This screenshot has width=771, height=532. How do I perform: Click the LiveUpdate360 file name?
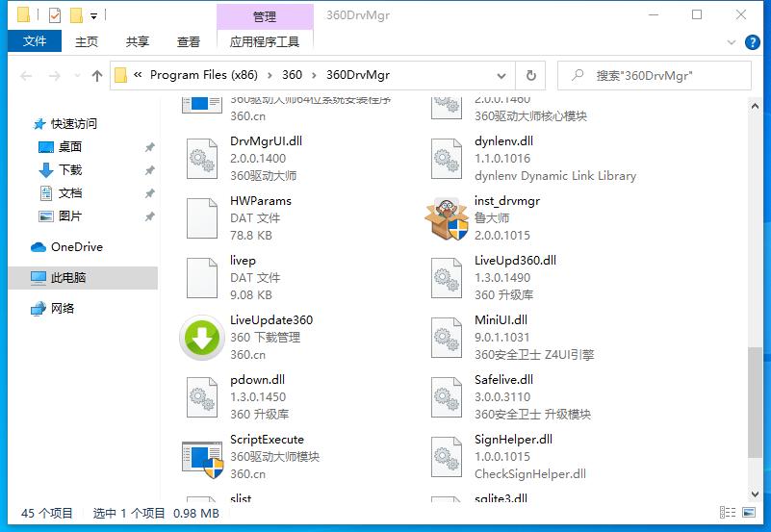click(271, 320)
